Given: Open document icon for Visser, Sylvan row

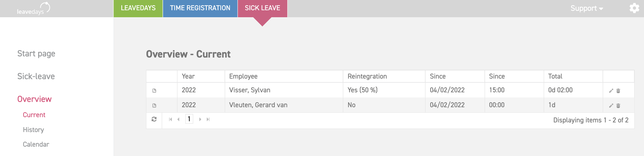Looking at the screenshot, I should pyautogui.click(x=154, y=91).
